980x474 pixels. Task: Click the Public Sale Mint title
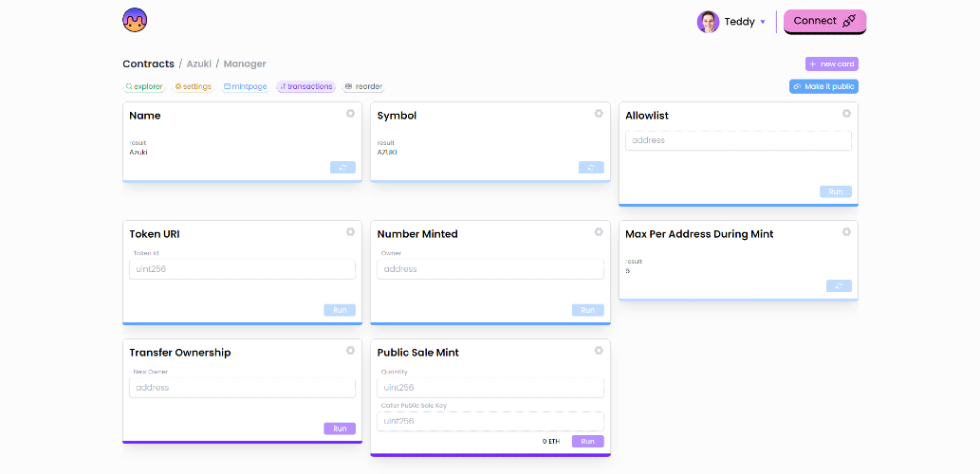pos(418,353)
